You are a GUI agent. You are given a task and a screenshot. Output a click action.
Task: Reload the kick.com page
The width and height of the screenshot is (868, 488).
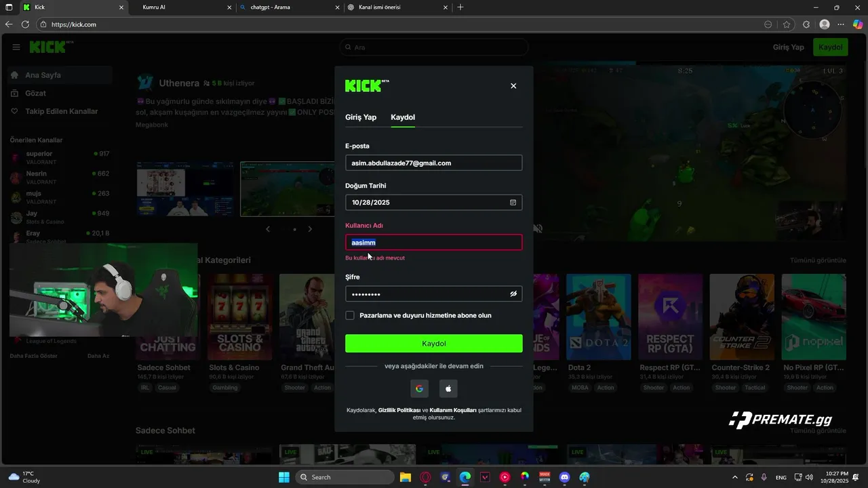tap(25, 24)
